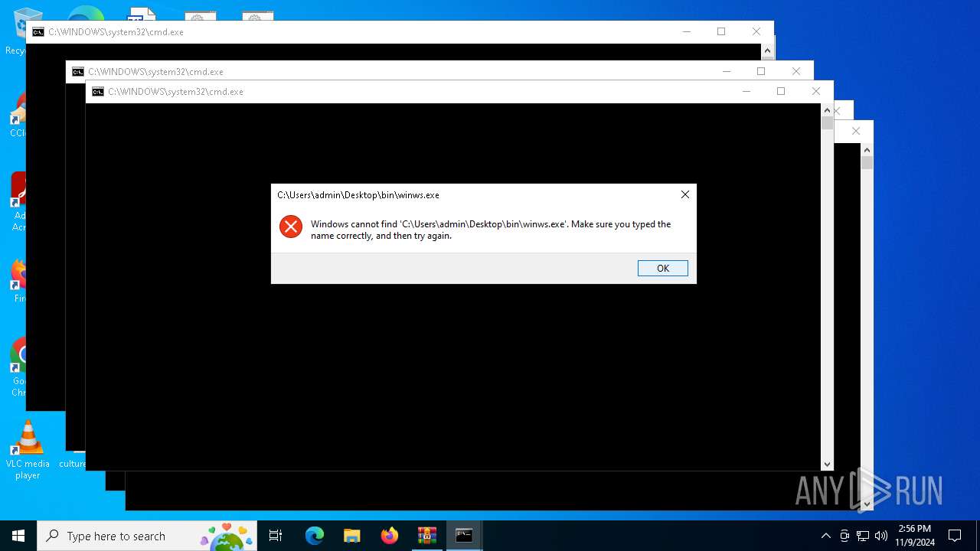980x551 pixels.
Task: Maximize the rearmost cmd.exe window
Action: pyautogui.click(x=721, y=31)
